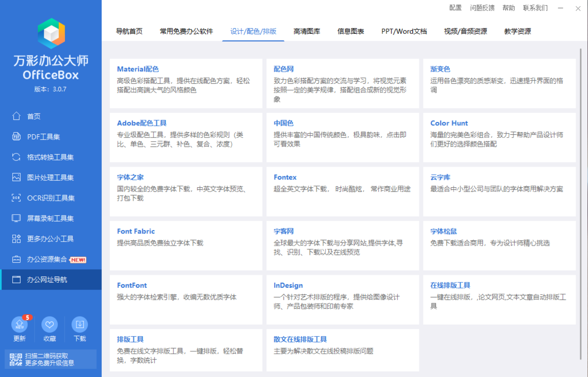The height and width of the screenshot is (377, 588).
Task: Click the 版本: 3.0.7 version text
Action: tap(50, 89)
